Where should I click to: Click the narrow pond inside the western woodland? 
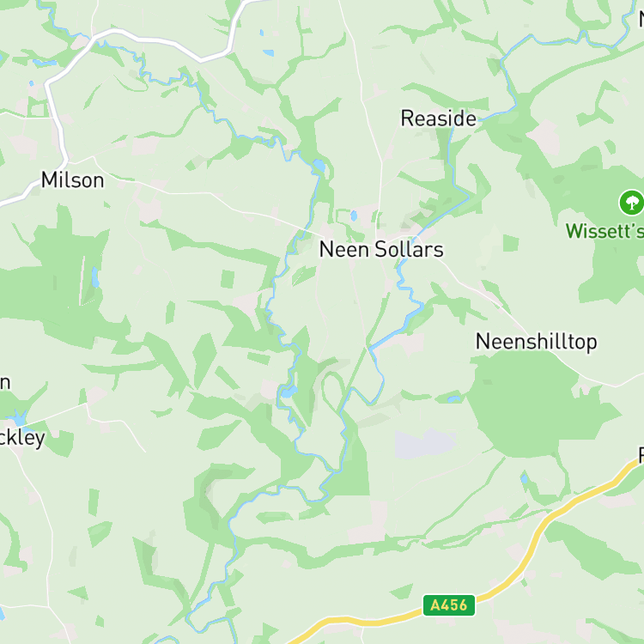(94, 277)
